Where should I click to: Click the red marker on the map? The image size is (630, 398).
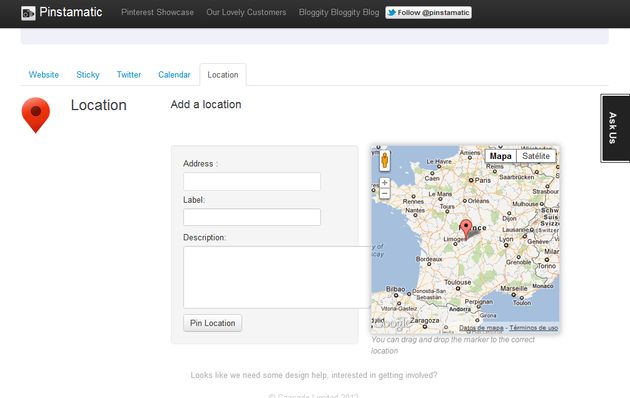coord(466,229)
